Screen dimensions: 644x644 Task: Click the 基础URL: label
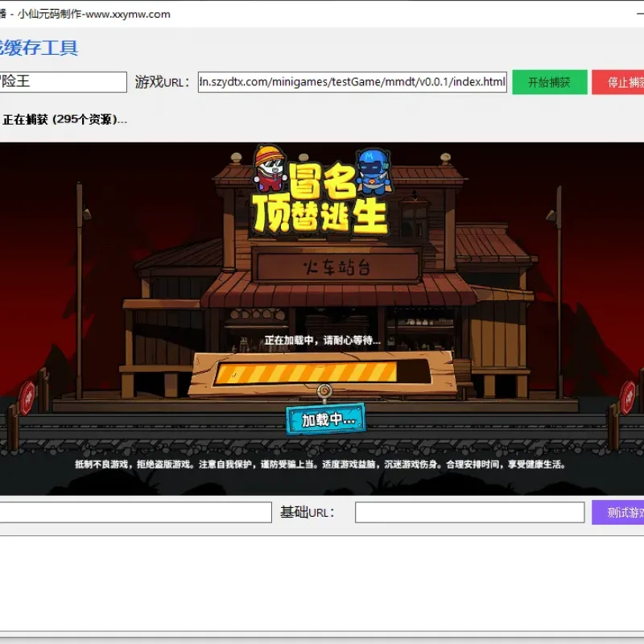click(308, 512)
